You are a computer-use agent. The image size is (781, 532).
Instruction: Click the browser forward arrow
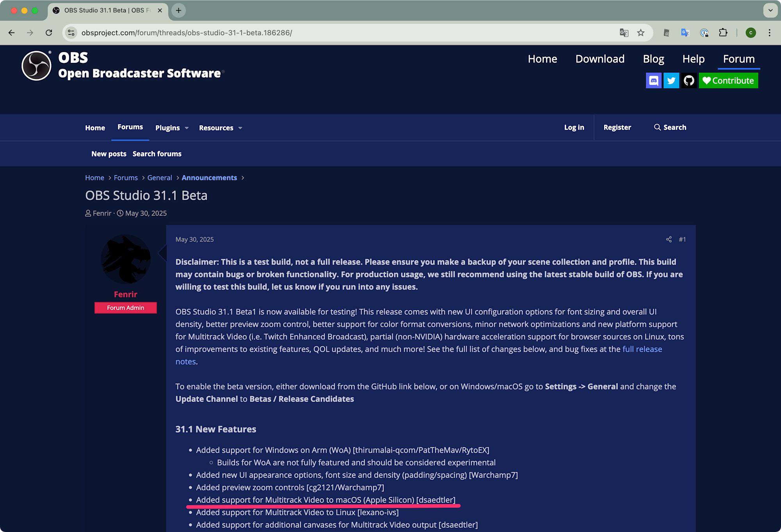pyautogui.click(x=30, y=33)
